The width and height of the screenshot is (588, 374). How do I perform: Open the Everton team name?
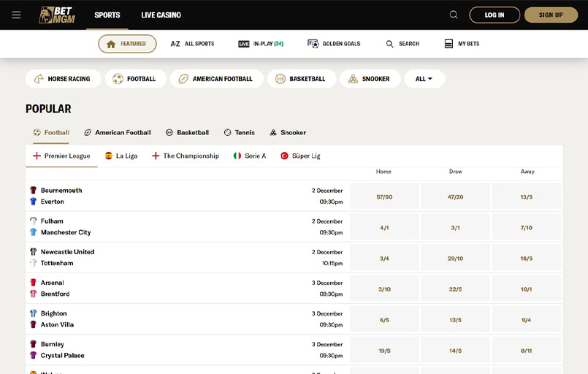[53, 202]
